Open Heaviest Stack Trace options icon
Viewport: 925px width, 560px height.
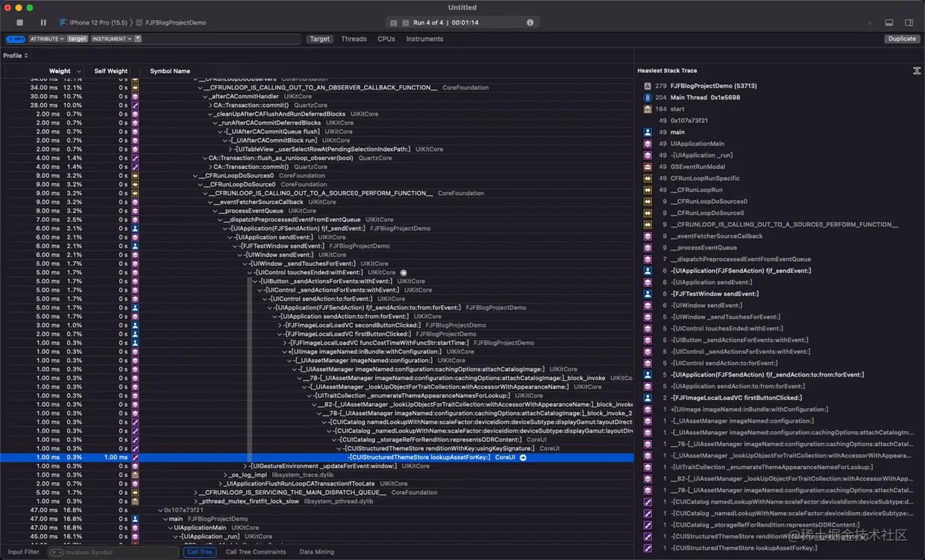click(917, 70)
